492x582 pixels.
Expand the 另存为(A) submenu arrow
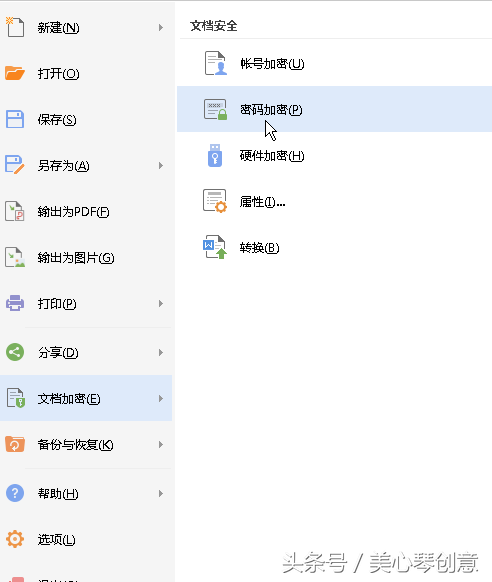point(161,166)
